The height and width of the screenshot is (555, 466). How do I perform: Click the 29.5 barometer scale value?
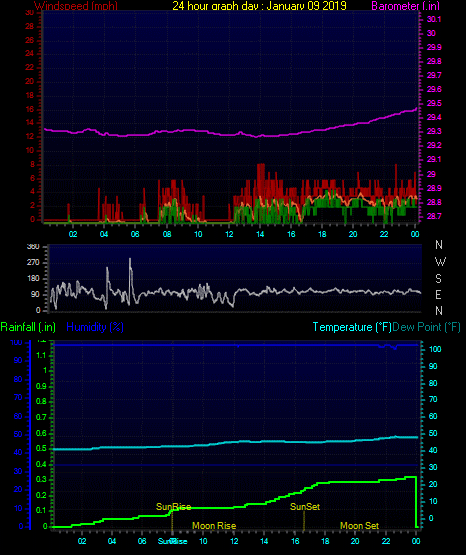click(434, 103)
